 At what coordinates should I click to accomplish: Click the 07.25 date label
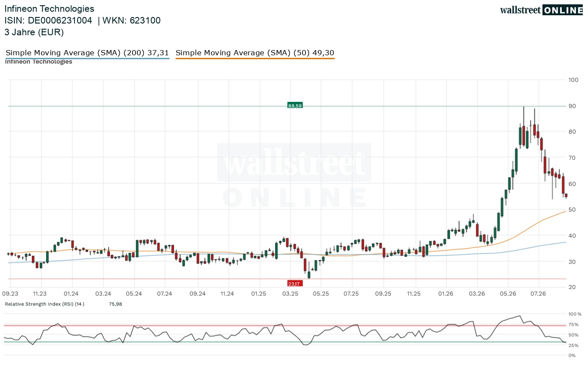[x=351, y=294]
